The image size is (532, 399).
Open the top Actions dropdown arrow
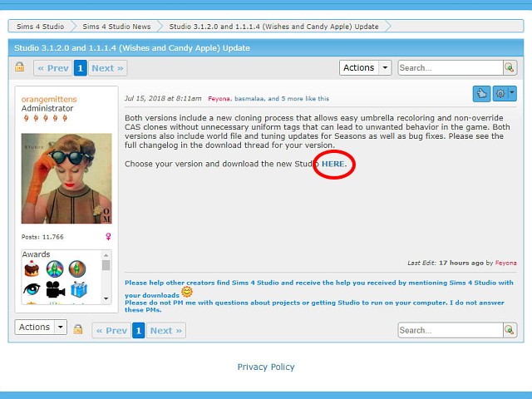385,67
